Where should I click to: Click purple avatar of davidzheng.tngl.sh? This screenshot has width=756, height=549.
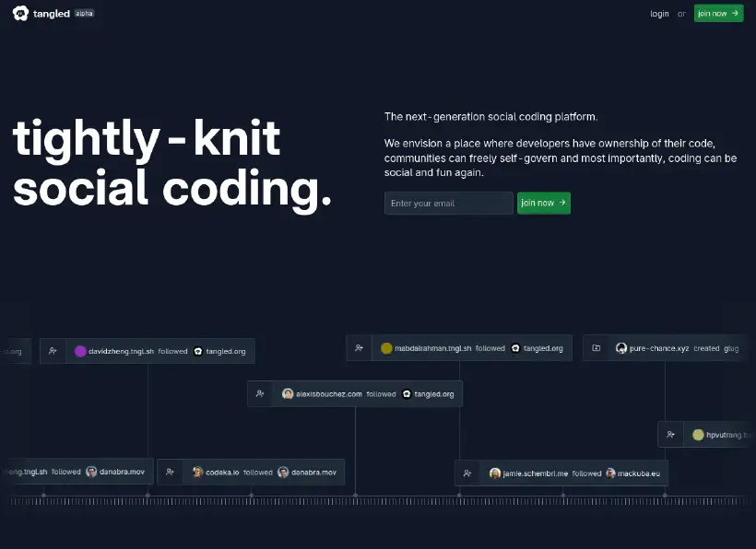coord(80,352)
